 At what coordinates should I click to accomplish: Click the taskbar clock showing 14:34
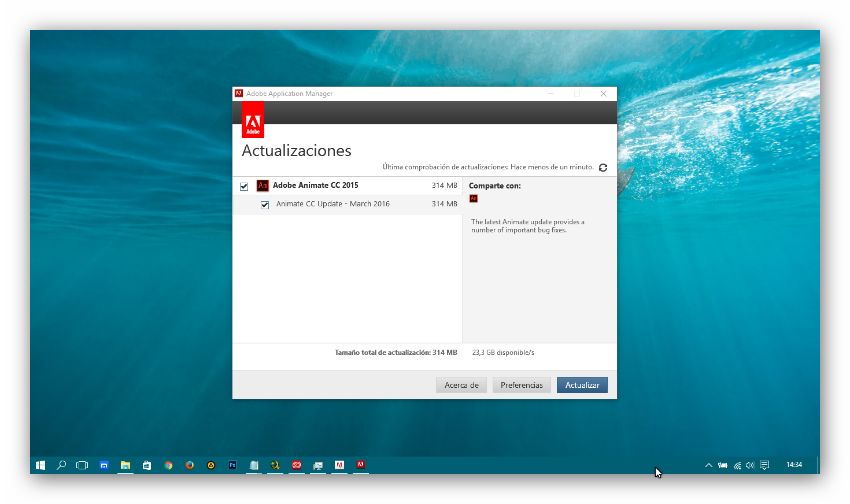(794, 465)
